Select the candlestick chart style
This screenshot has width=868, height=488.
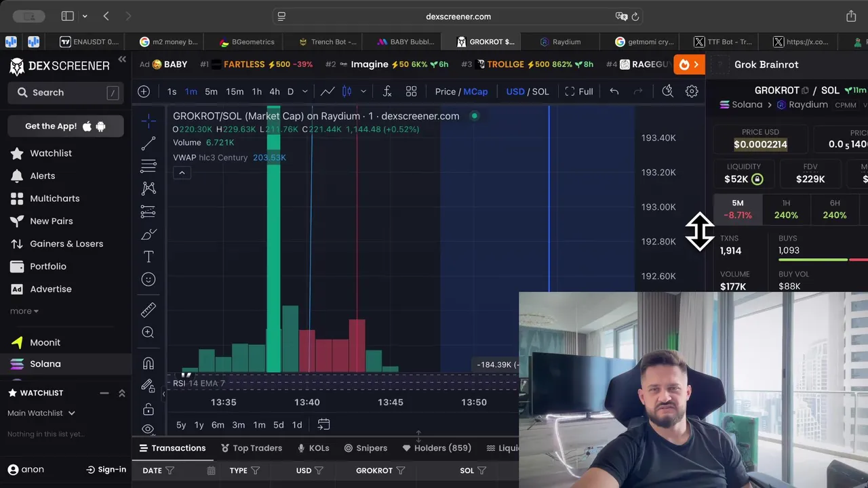click(x=347, y=91)
